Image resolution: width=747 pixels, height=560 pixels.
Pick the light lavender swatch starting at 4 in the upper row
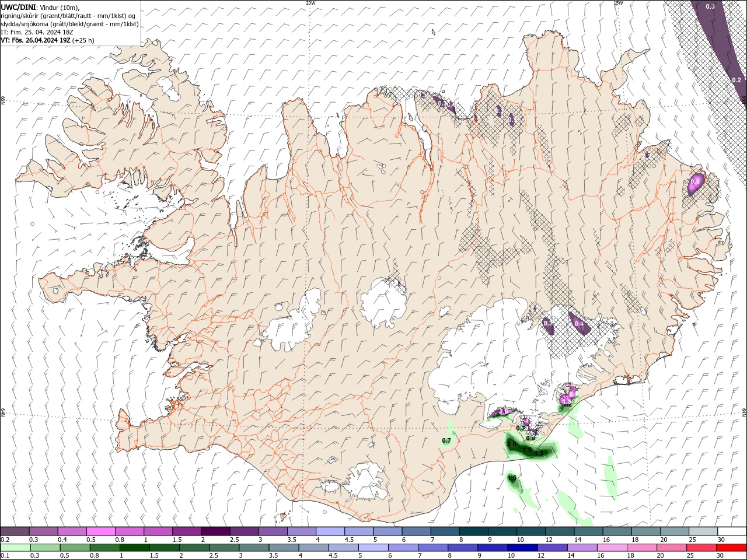[x=330, y=531]
